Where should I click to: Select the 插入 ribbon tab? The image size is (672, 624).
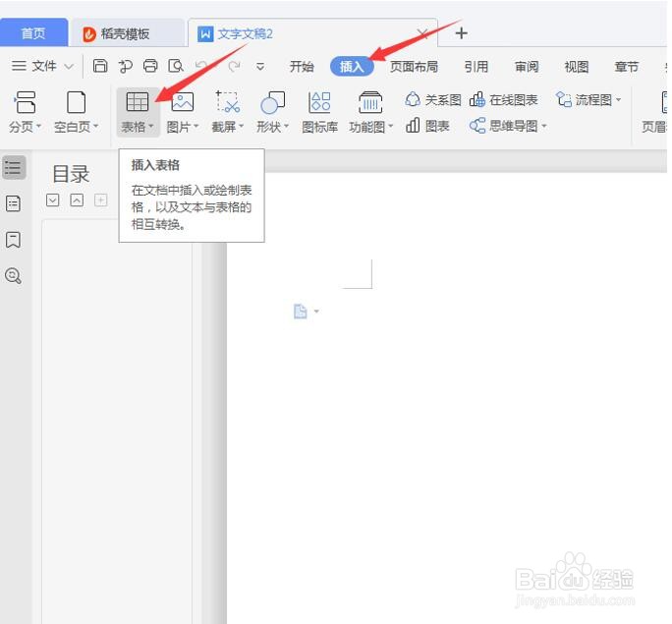352,67
